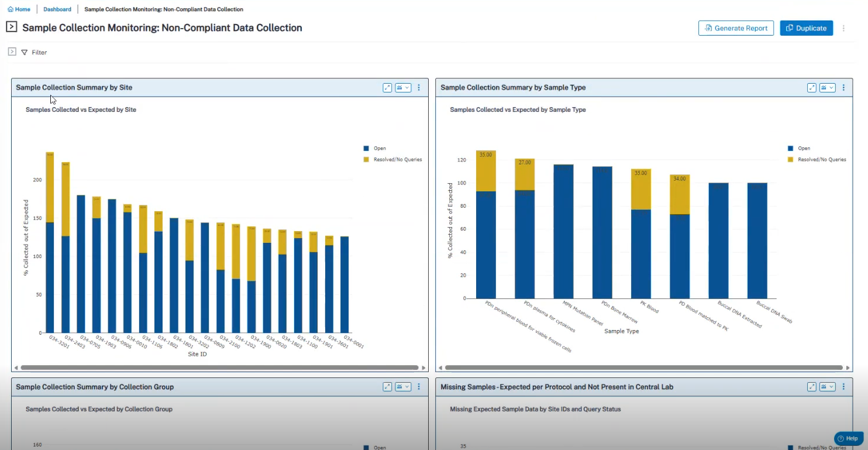
Task: Open the page-level three-dot menu near Duplicate
Action: tap(843, 28)
